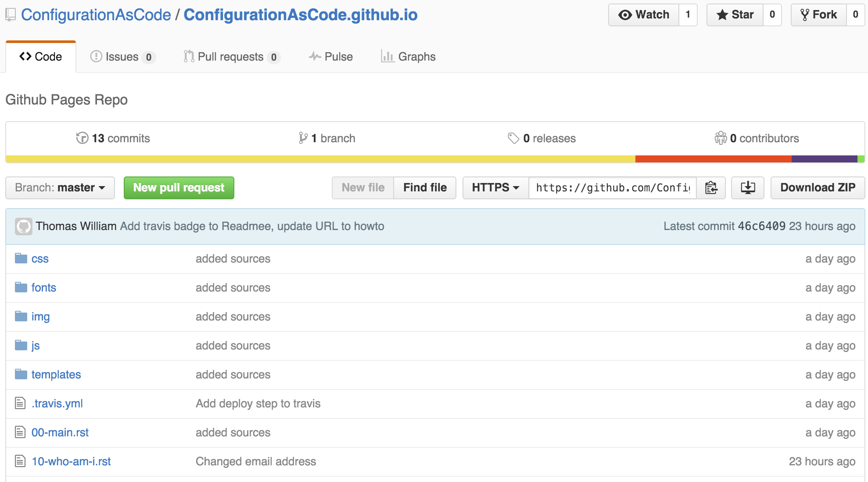This screenshot has height=482, width=868.
Task: Copy the clone URL using the clipboard icon
Action: click(x=711, y=187)
